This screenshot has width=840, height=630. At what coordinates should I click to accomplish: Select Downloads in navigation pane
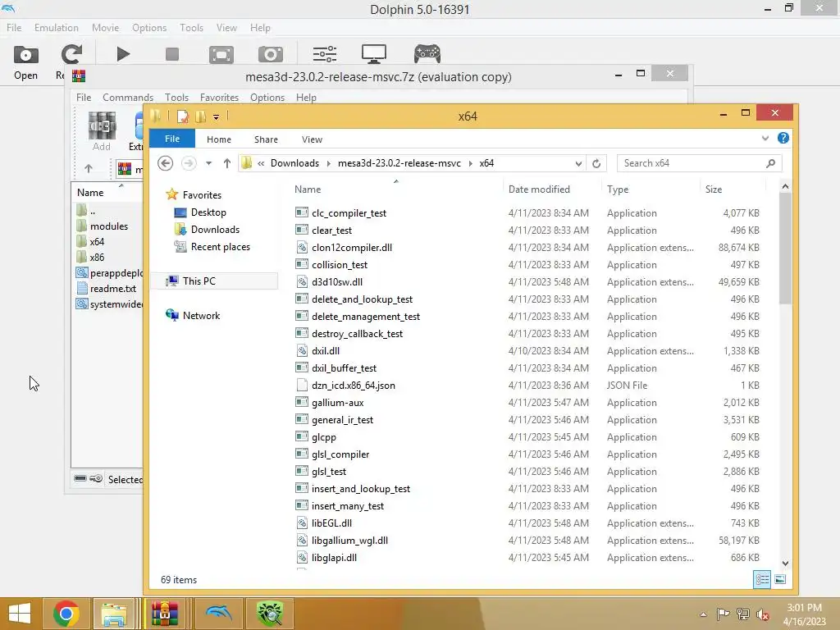point(215,230)
